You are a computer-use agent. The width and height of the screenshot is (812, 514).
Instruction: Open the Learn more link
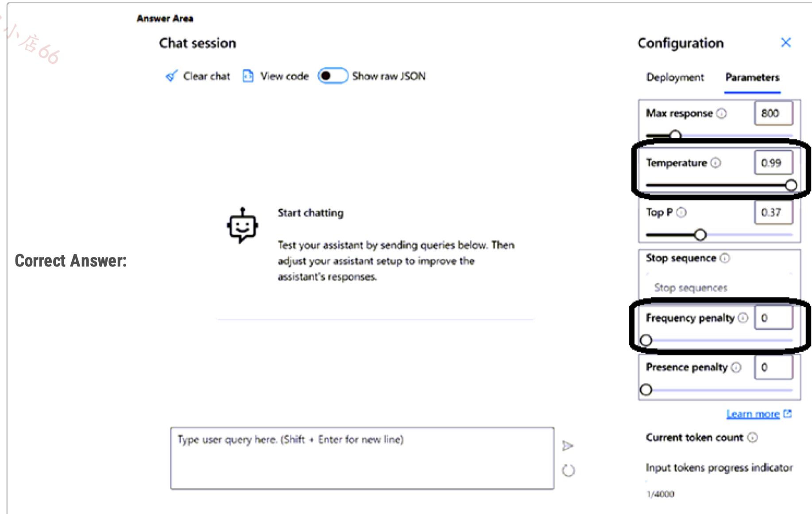click(753, 414)
